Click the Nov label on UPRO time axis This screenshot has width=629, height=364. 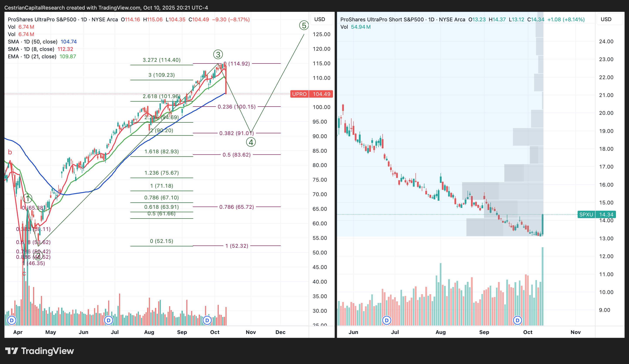click(x=251, y=332)
